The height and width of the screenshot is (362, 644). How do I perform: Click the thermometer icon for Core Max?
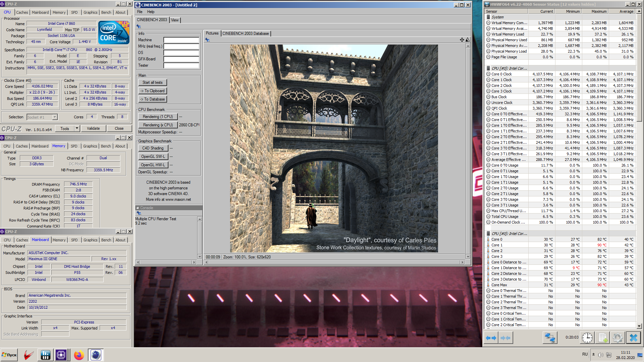coord(488,285)
